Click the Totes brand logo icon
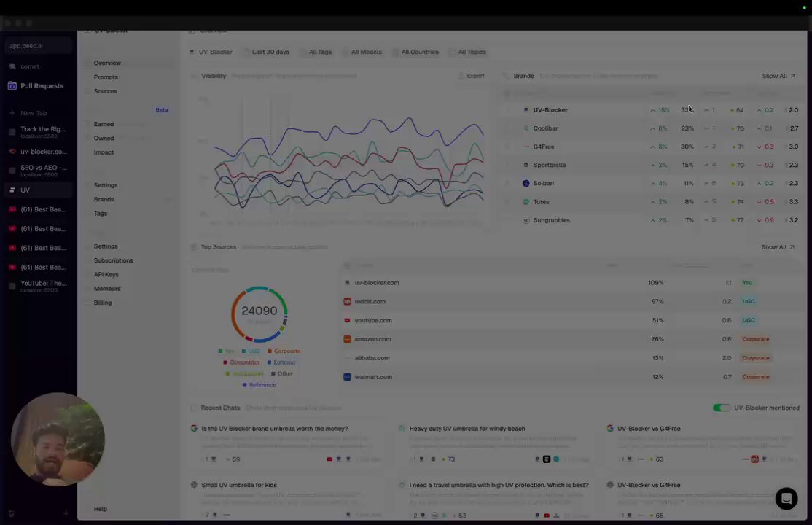Screen dimensions: 812x525 526,201
